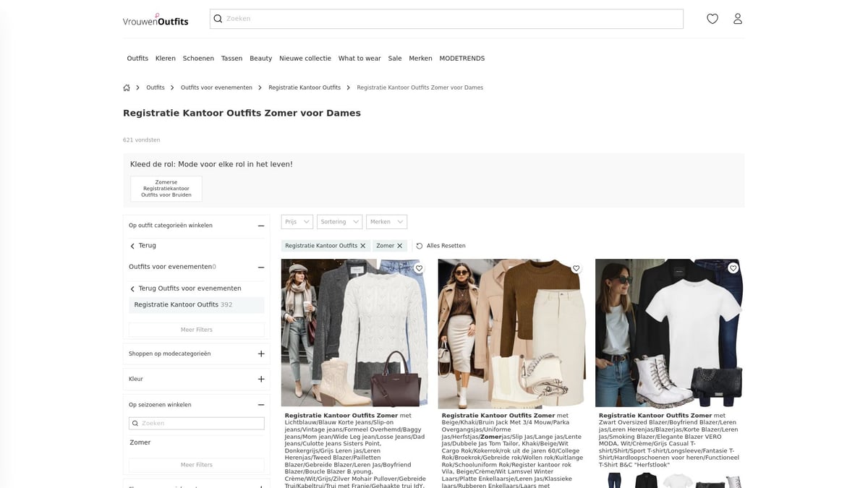Click the Meer Filters button
The height and width of the screenshot is (488, 868).
coord(196,329)
